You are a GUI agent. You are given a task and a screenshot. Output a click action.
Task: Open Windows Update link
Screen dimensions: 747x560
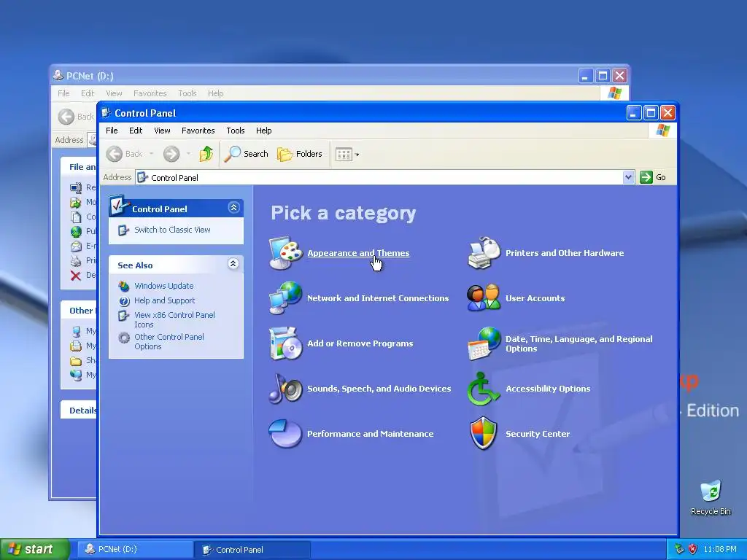point(164,286)
